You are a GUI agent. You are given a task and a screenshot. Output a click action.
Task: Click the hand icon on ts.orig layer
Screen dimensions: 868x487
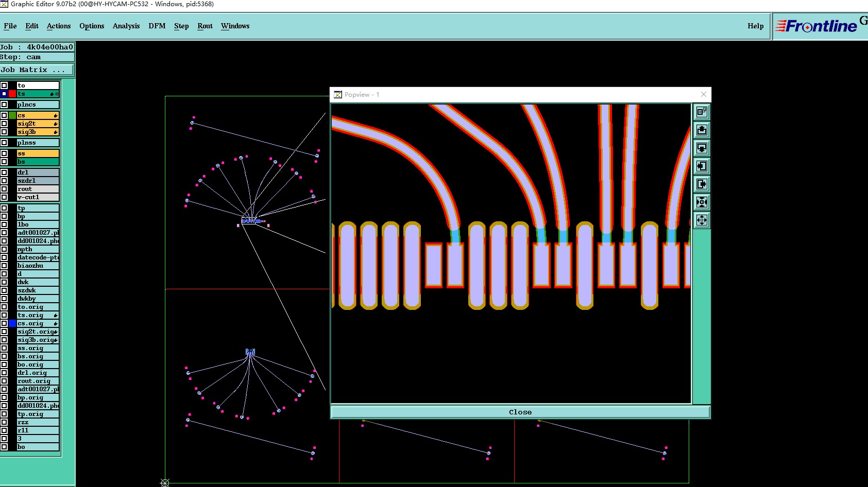click(56, 316)
